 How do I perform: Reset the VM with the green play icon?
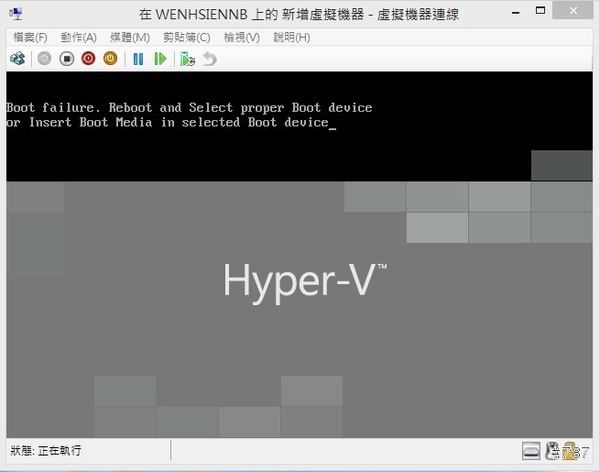coord(160,59)
